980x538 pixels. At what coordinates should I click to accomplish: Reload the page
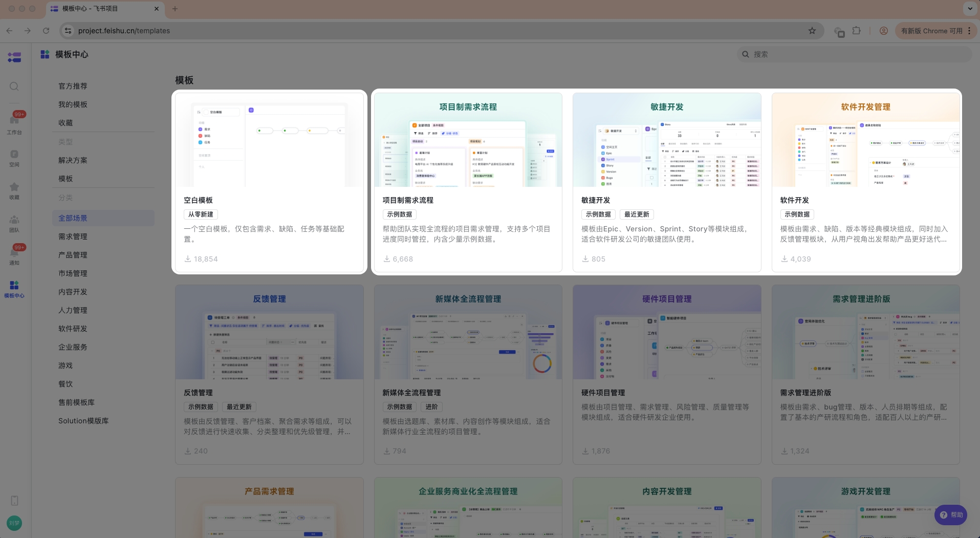(x=46, y=31)
